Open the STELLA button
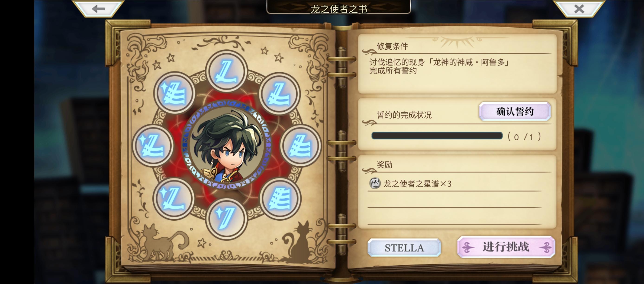644x284 pixels. click(x=404, y=248)
